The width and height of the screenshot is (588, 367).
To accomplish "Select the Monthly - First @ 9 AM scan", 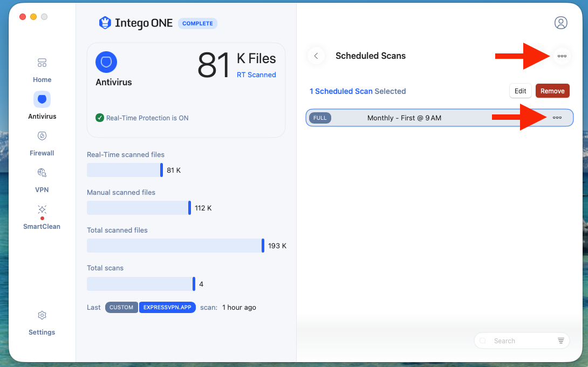I will point(440,118).
